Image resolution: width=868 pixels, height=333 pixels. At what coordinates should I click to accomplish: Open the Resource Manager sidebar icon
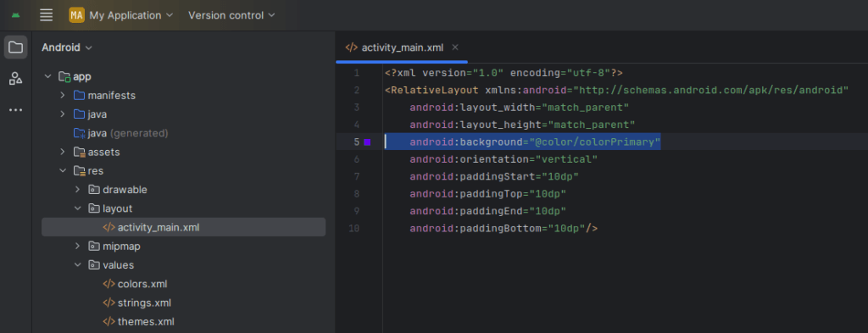pos(15,79)
